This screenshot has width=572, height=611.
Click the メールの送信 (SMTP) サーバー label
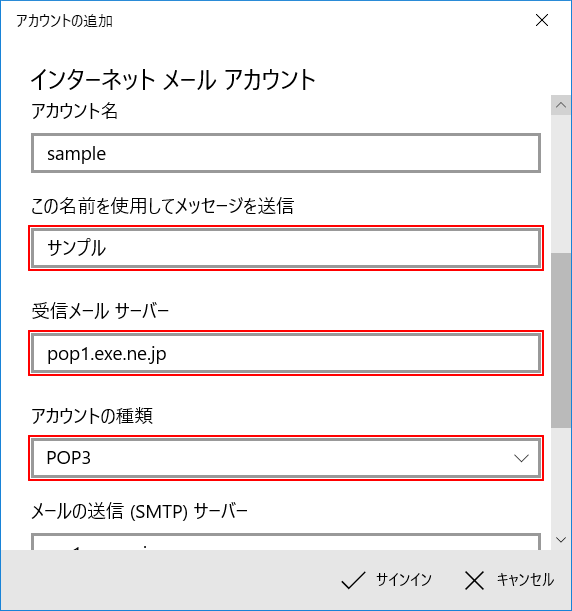coord(139,511)
